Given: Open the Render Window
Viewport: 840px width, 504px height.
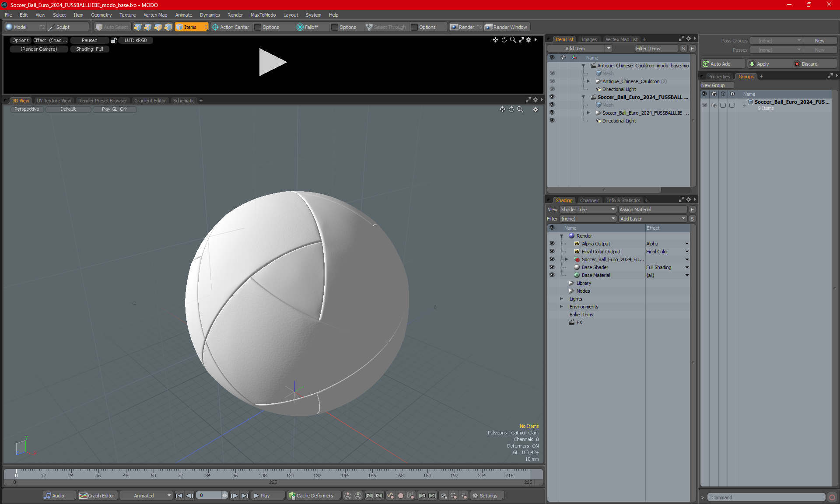Looking at the screenshot, I should pyautogui.click(x=507, y=27).
